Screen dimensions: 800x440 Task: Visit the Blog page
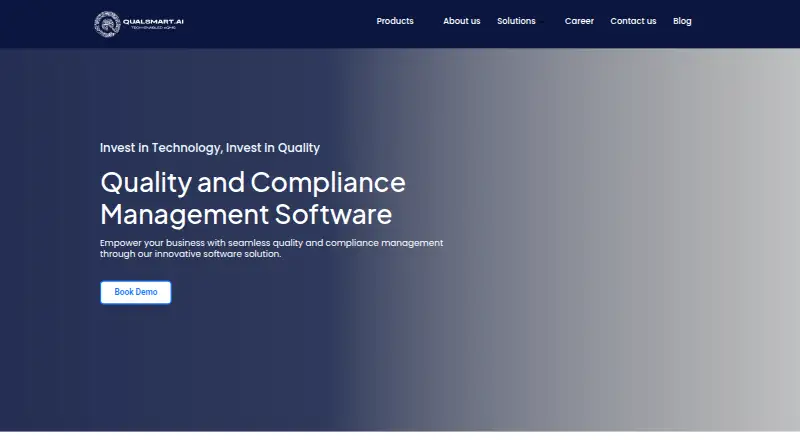(682, 21)
